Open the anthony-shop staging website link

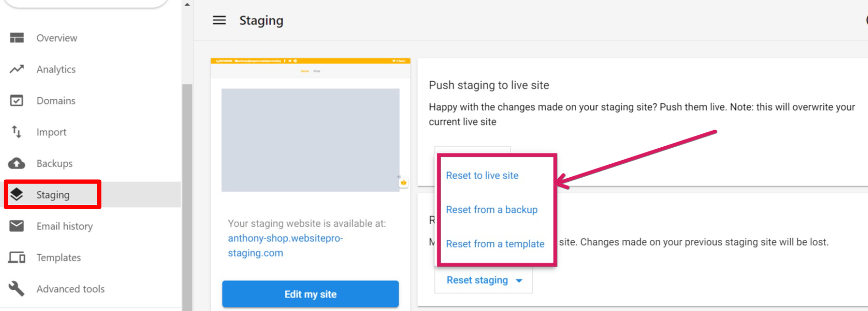pos(285,245)
